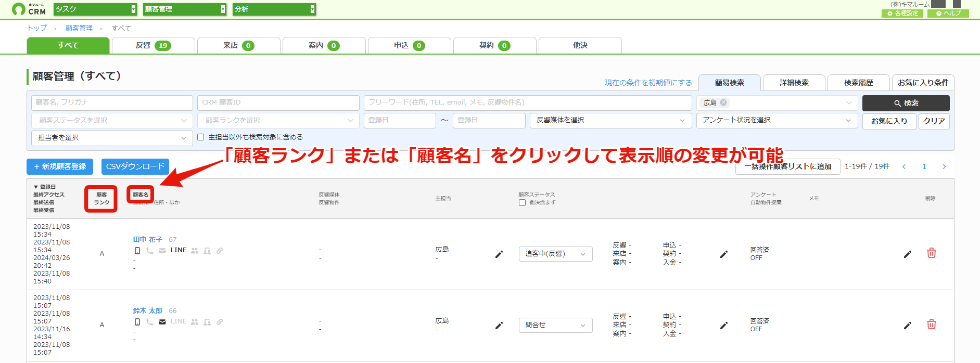Click family members icon in 田中 花子 row

click(207, 251)
